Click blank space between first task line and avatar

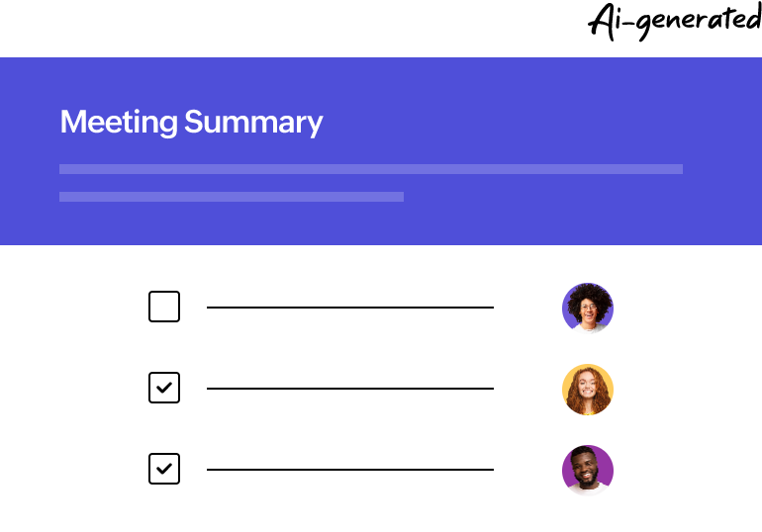(527, 308)
